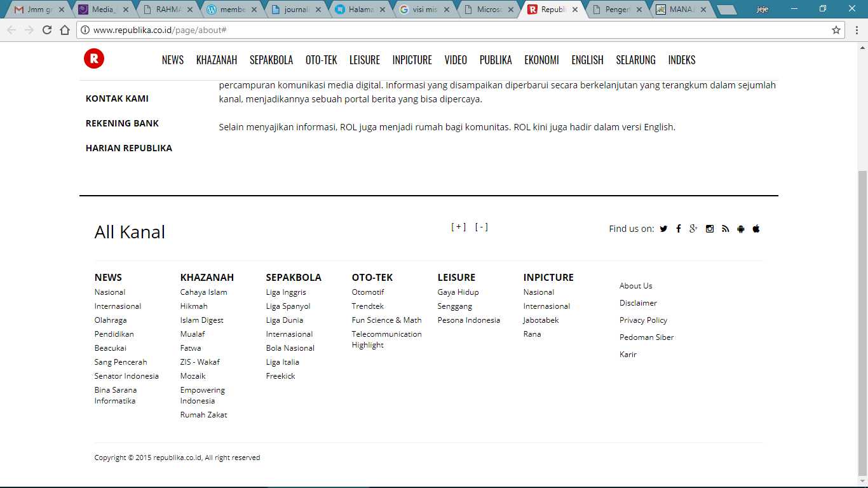Switch to the journal browser tab
Screen dimensions: 868x488
click(x=294, y=10)
